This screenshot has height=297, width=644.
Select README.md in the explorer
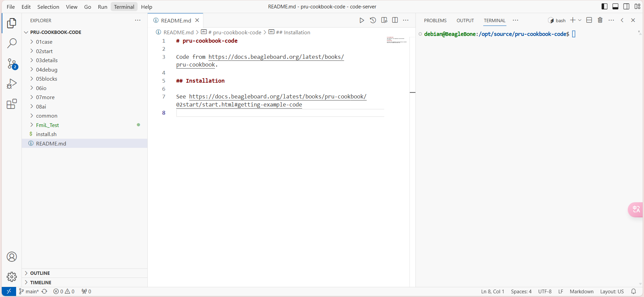coord(85,143)
